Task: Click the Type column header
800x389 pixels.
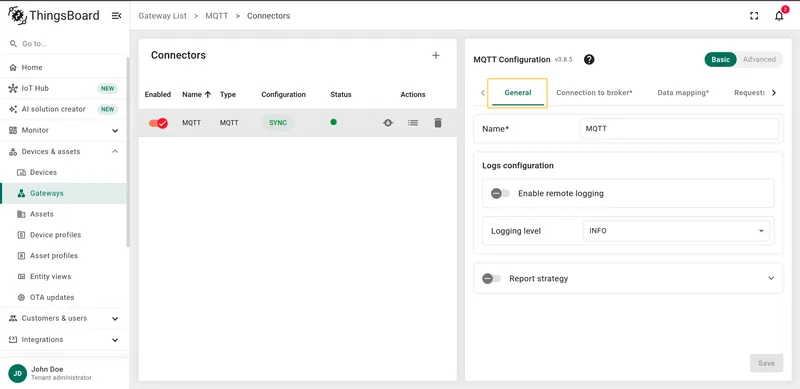Action: [x=228, y=94]
